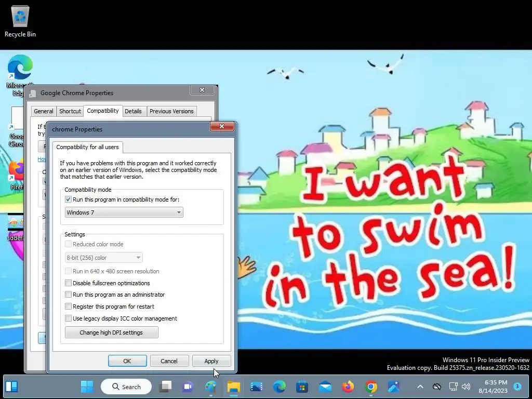532x399 pixels.
Task: Check Register this program for restart
Action: click(x=68, y=307)
